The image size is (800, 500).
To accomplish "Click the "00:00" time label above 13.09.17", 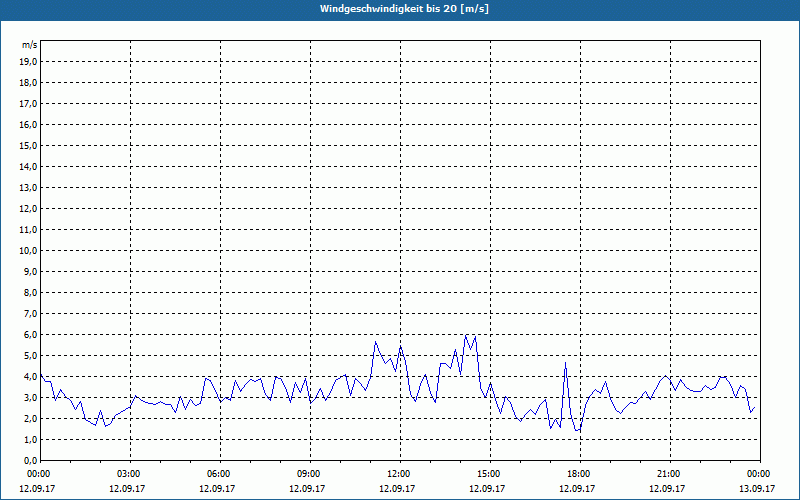I will point(758,474).
